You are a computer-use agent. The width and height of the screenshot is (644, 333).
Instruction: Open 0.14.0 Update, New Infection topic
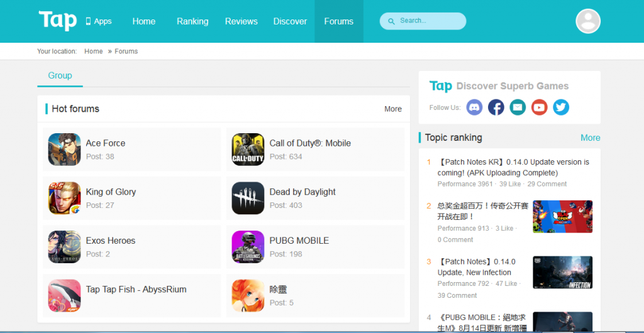(x=477, y=267)
